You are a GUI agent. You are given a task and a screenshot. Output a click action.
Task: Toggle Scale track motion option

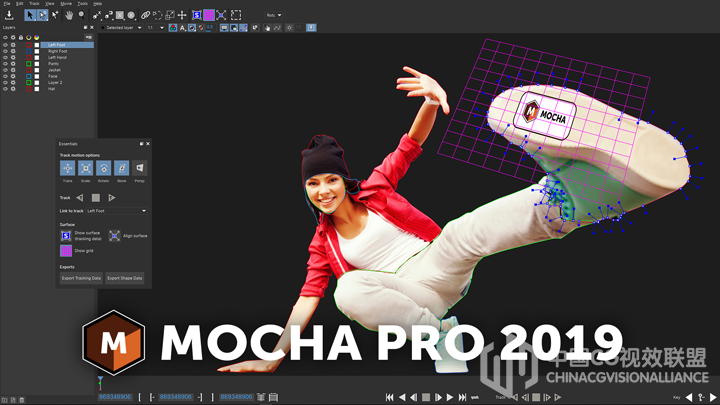tap(85, 168)
